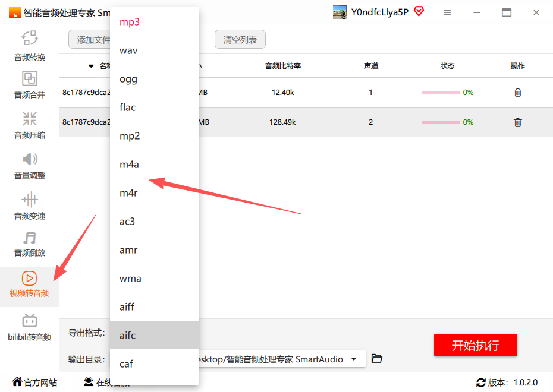The width and height of the screenshot is (553, 392).
Task: Sort list by the 名称 column arrow
Action: (91, 66)
